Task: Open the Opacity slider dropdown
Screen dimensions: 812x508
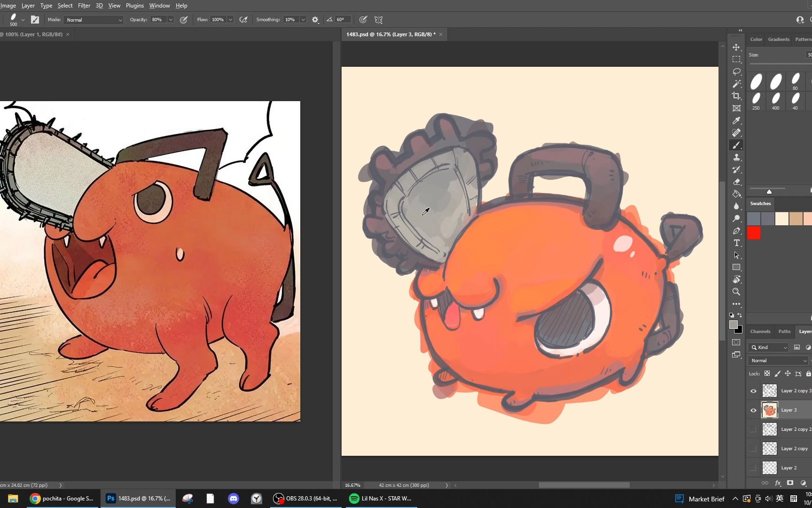Action: pyautogui.click(x=171, y=20)
